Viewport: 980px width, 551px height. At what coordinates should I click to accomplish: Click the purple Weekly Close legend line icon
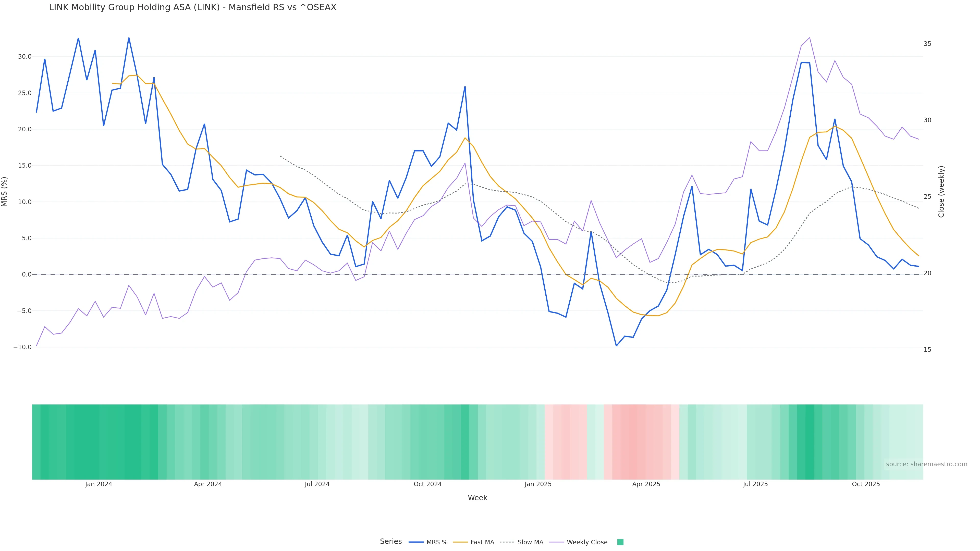coord(557,542)
